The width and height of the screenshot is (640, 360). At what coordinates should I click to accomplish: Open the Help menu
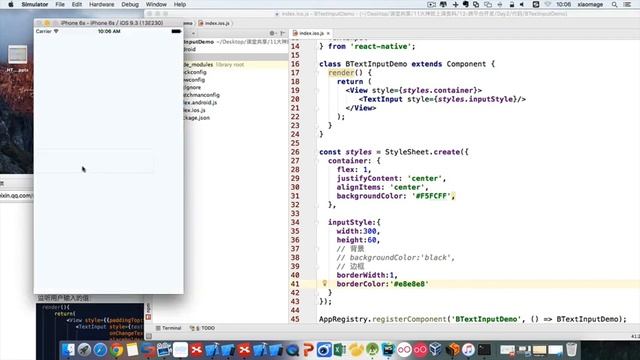180,4
